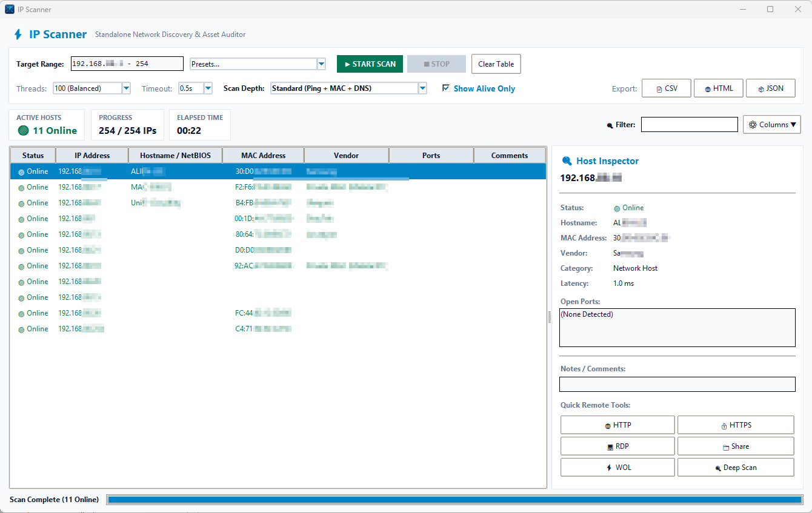
Task: Click the Open Ports list box
Action: point(677,328)
